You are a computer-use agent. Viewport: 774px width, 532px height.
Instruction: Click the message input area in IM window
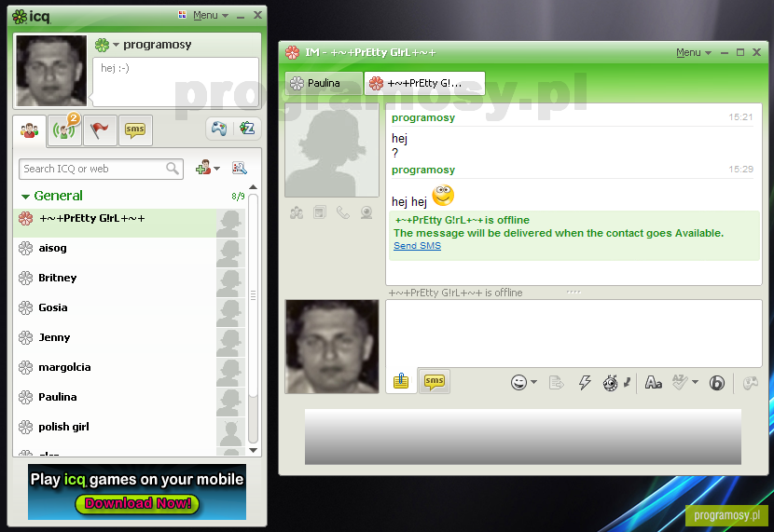pyautogui.click(x=574, y=334)
